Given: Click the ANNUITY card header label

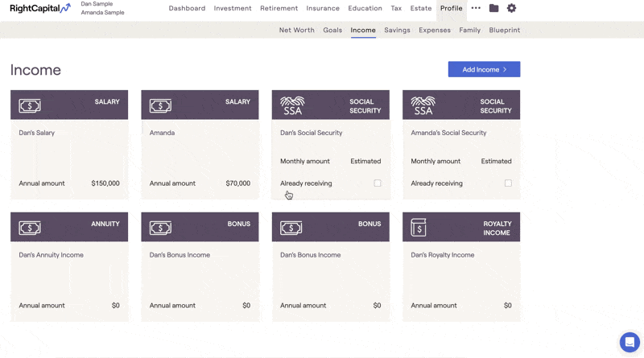Looking at the screenshot, I should 105,224.
